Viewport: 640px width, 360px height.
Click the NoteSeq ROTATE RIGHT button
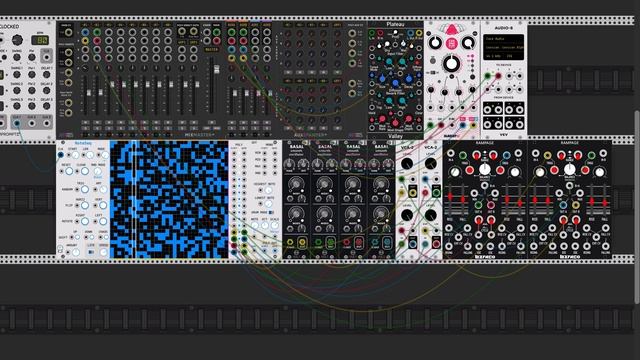point(84,221)
